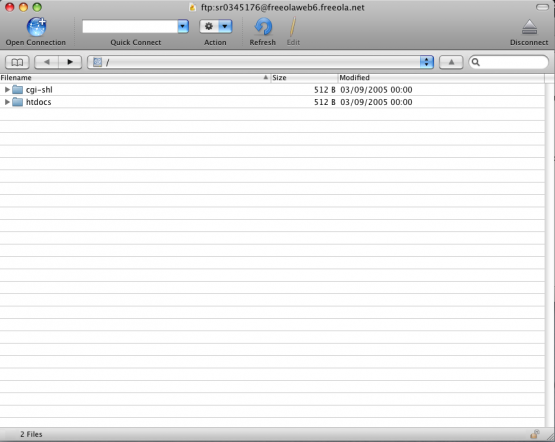Click the magnifier icon in search field

[476, 62]
